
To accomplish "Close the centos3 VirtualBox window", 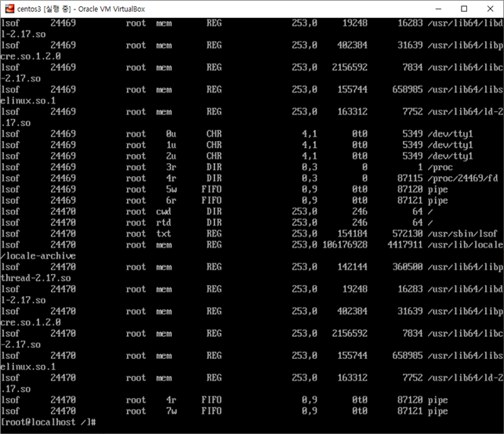I will [x=490, y=9].
